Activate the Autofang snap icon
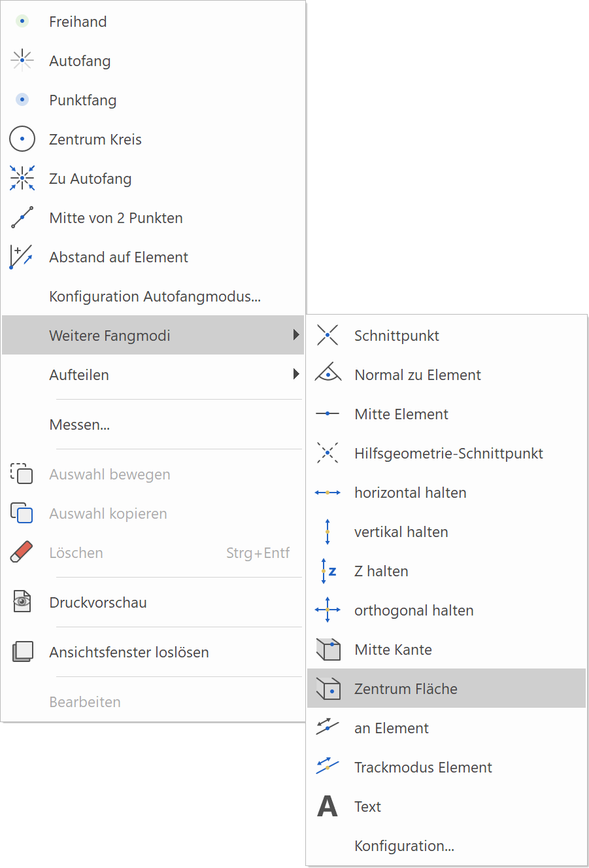Screen dimensions: 589x868 pyautogui.click(x=22, y=61)
